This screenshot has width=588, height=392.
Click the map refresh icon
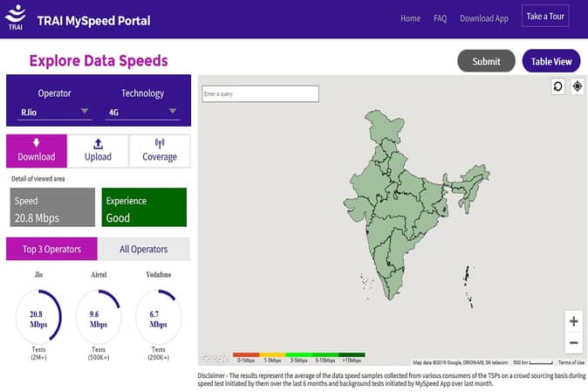(x=557, y=86)
